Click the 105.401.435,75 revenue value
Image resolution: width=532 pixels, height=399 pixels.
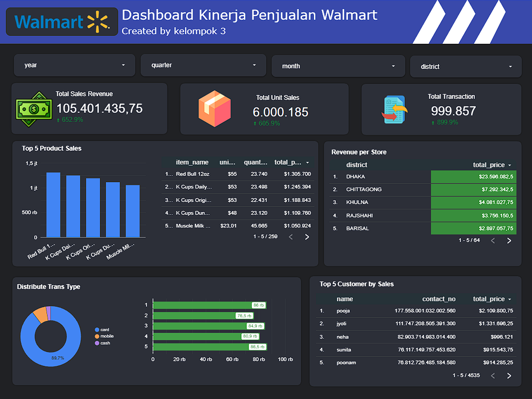coord(99,108)
